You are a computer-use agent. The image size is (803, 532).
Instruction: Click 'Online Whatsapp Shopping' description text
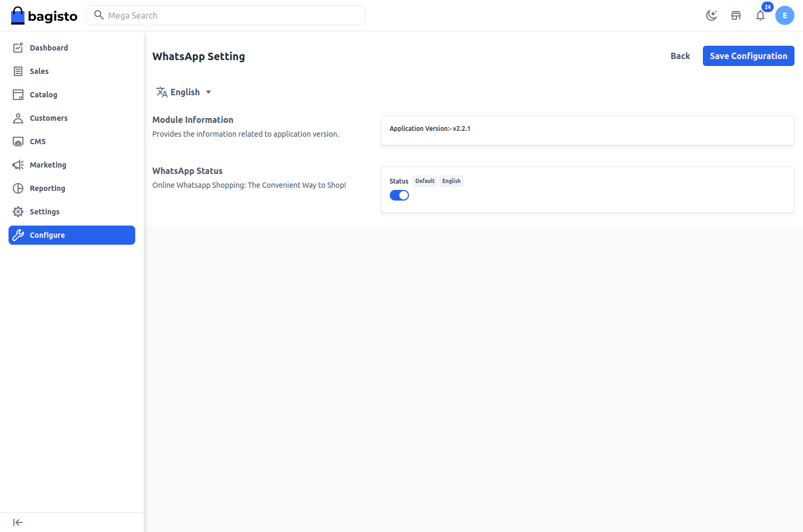coord(249,185)
